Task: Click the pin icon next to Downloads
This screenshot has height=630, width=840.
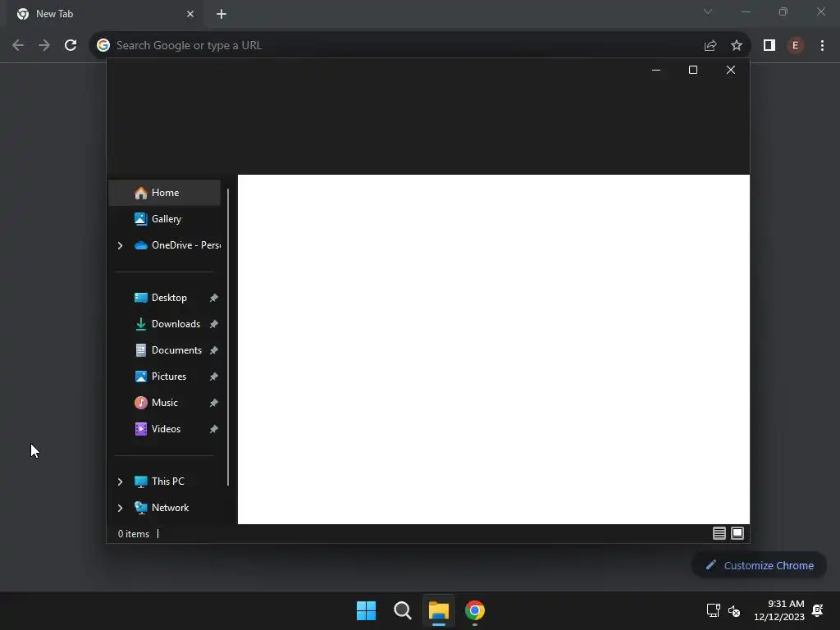Action: [x=214, y=324]
